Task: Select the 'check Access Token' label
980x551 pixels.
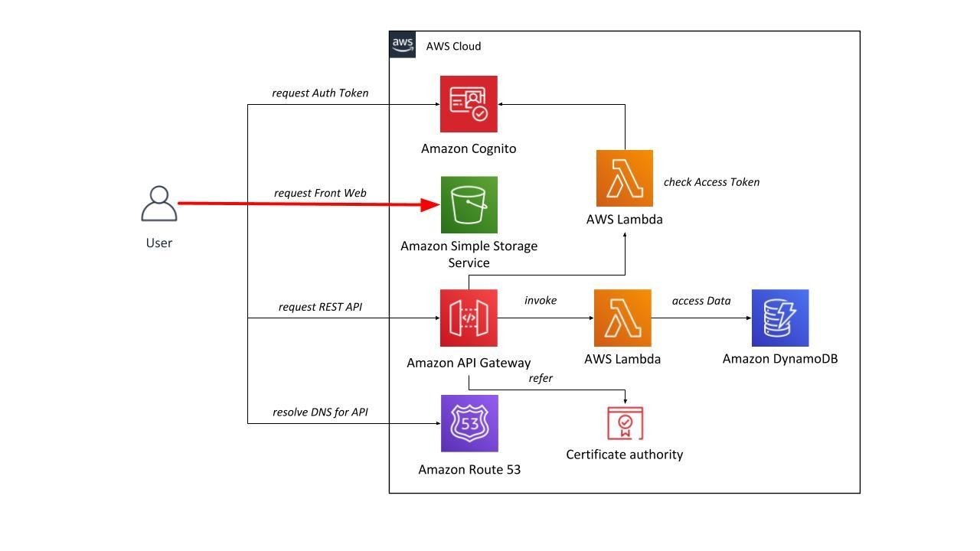Action: click(711, 182)
